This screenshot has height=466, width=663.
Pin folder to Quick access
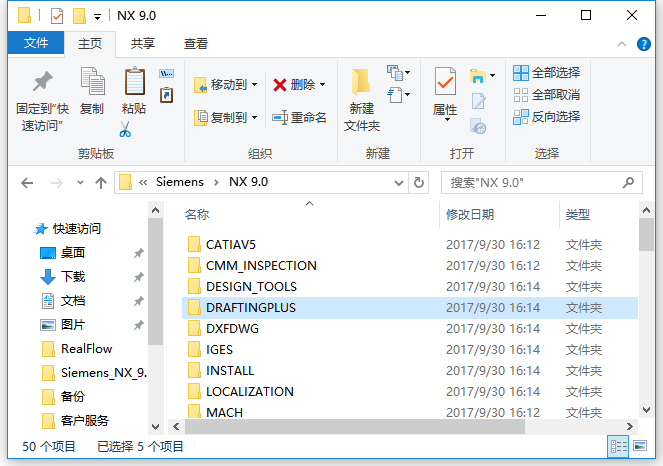tap(42, 100)
